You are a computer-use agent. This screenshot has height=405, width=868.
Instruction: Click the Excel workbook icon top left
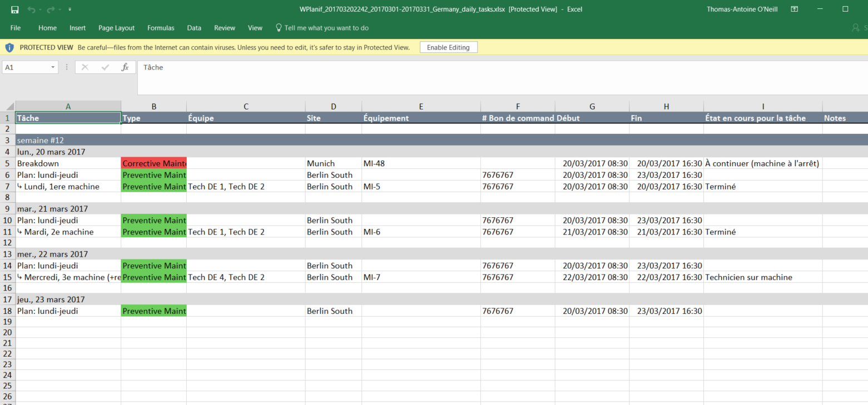coord(14,9)
